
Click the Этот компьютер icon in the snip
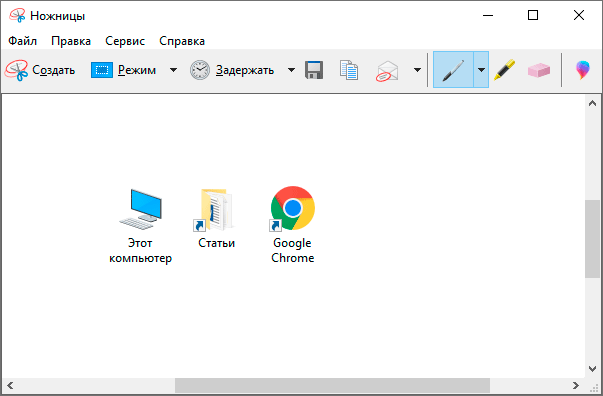(x=140, y=226)
